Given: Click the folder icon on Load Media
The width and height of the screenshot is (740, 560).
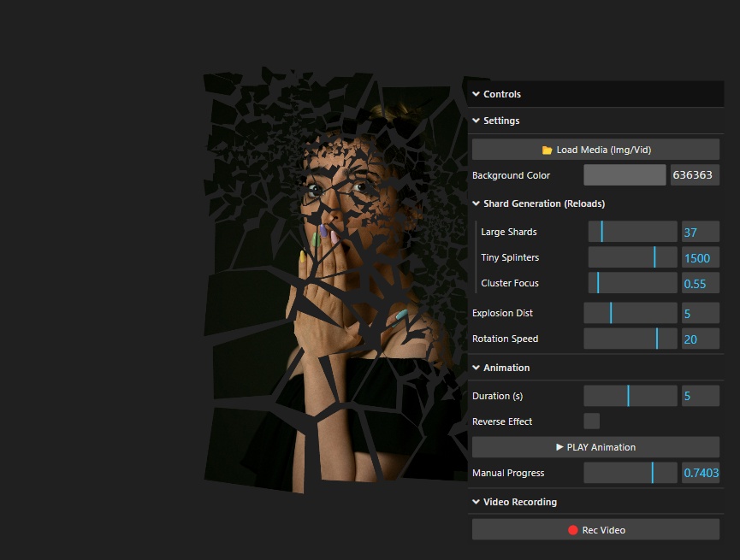Looking at the screenshot, I should coord(548,150).
